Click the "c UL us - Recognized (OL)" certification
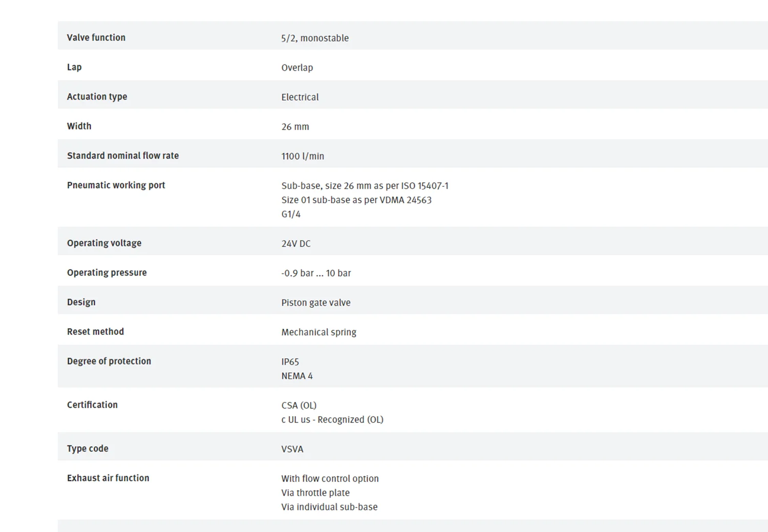 click(x=332, y=420)
